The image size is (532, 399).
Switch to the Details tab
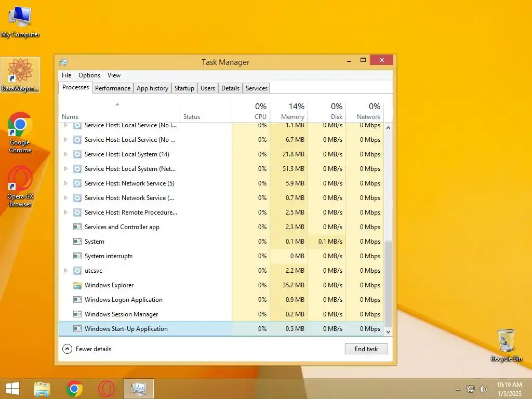230,88
